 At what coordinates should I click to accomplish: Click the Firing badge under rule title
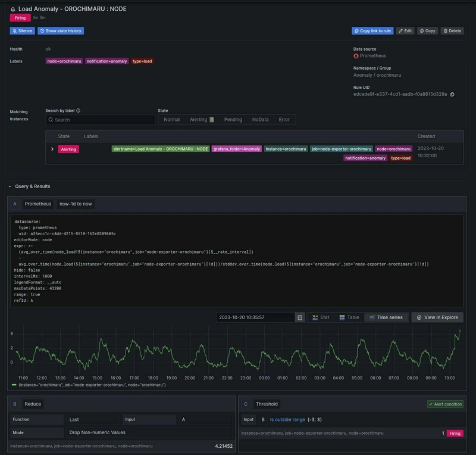click(20, 18)
